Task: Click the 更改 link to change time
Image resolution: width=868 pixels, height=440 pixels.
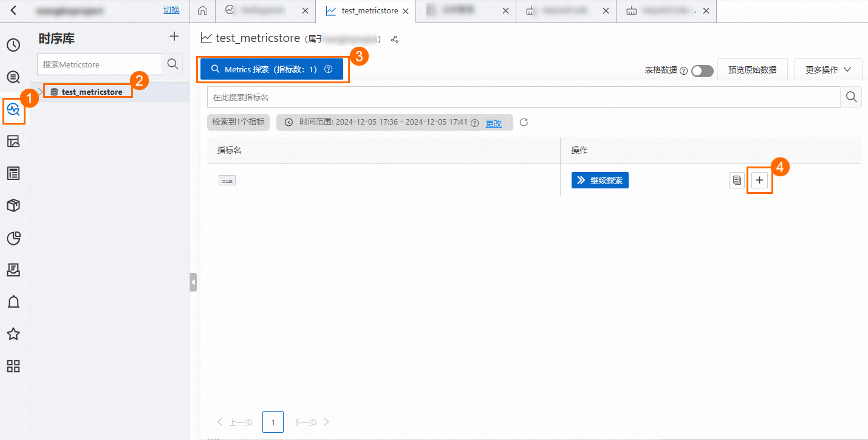Action: (x=494, y=123)
